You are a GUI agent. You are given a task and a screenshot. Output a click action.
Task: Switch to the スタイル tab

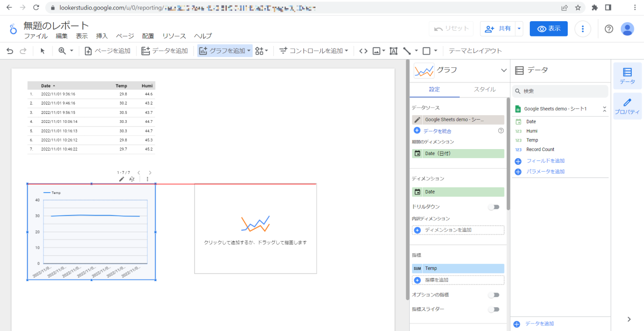point(484,89)
